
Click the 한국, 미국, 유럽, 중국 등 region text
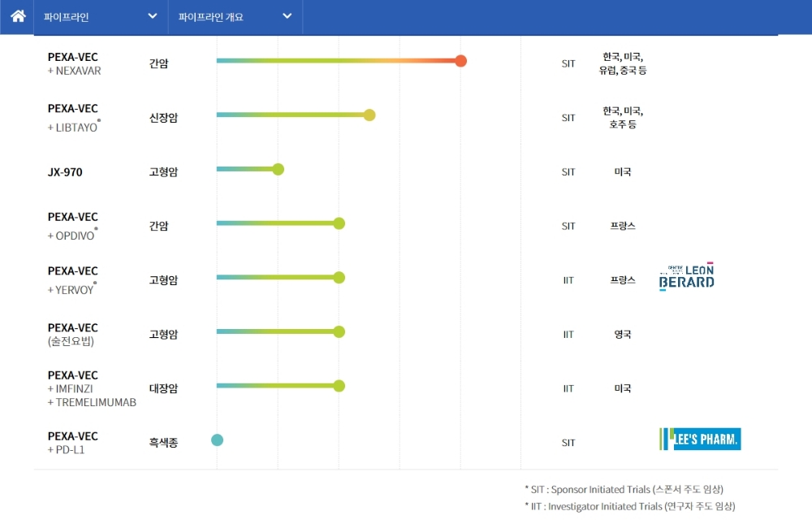pos(623,63)
